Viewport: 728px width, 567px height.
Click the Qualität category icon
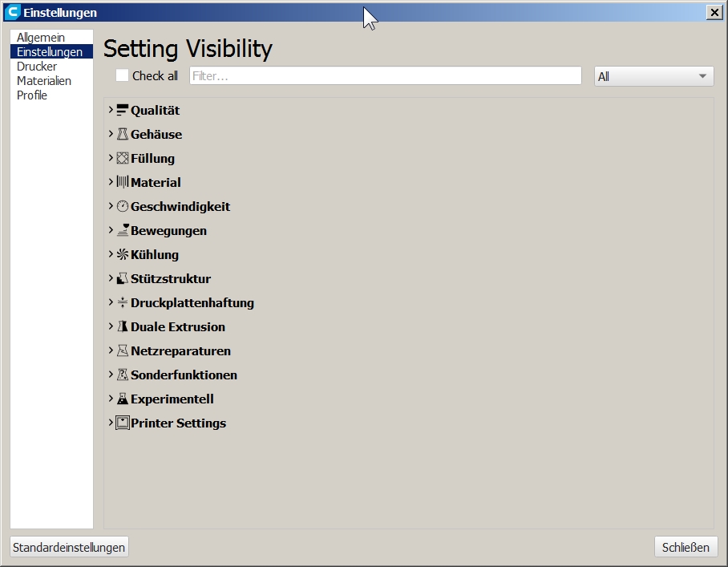[x=122, y=111]
